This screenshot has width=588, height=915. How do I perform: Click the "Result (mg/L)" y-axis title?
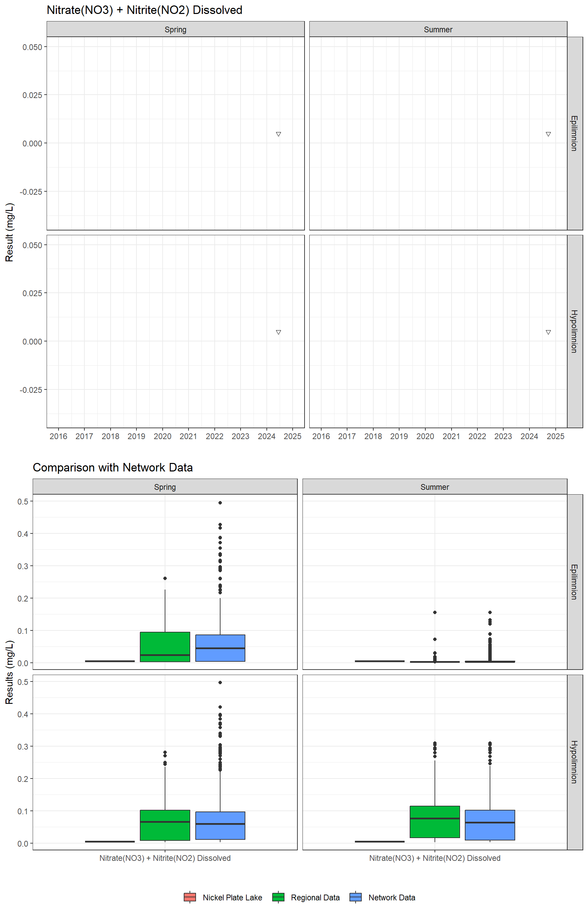pyautogui.click(x=10, y=232)
